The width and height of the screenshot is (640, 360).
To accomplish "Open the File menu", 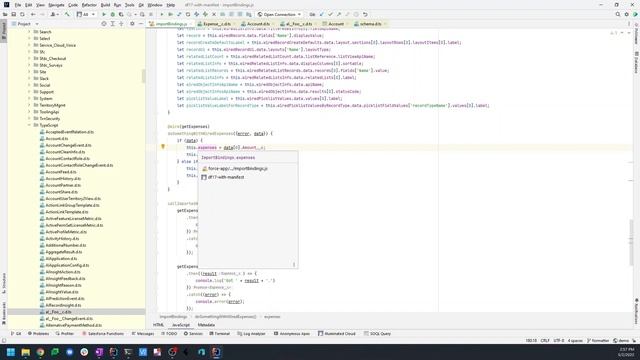I will click(x=18, y=5).
